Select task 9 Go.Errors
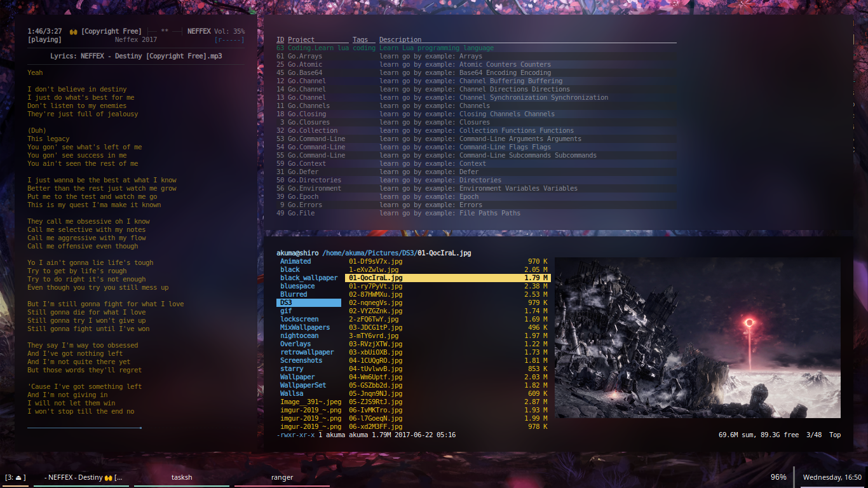868x488 pixels. tap(476, 205)
